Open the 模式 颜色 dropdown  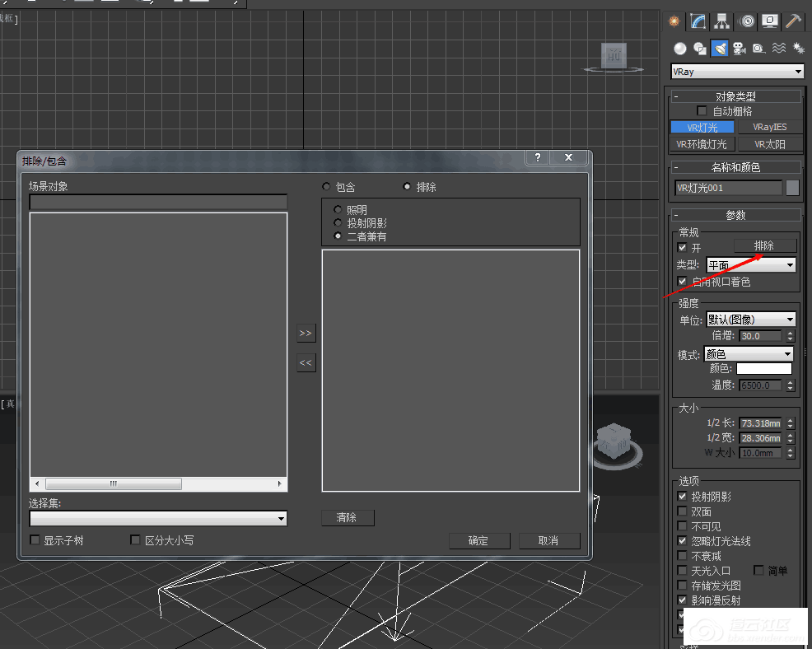tap(749, 354)
